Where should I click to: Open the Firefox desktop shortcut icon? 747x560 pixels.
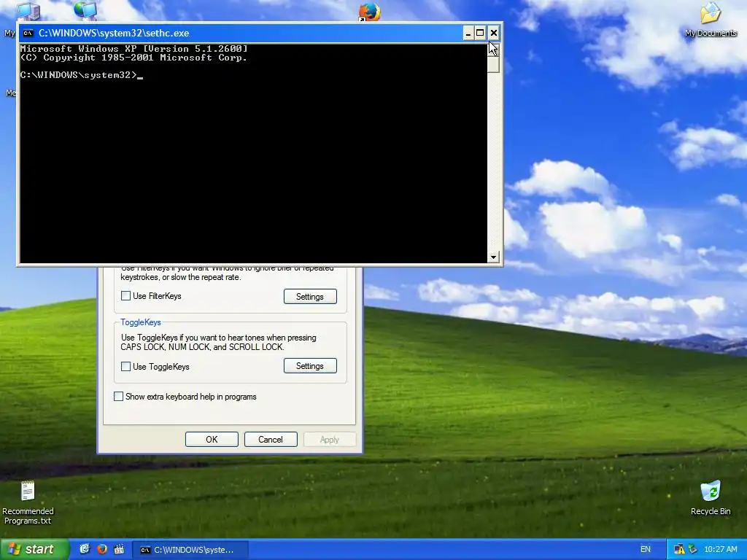coord(369,12)
